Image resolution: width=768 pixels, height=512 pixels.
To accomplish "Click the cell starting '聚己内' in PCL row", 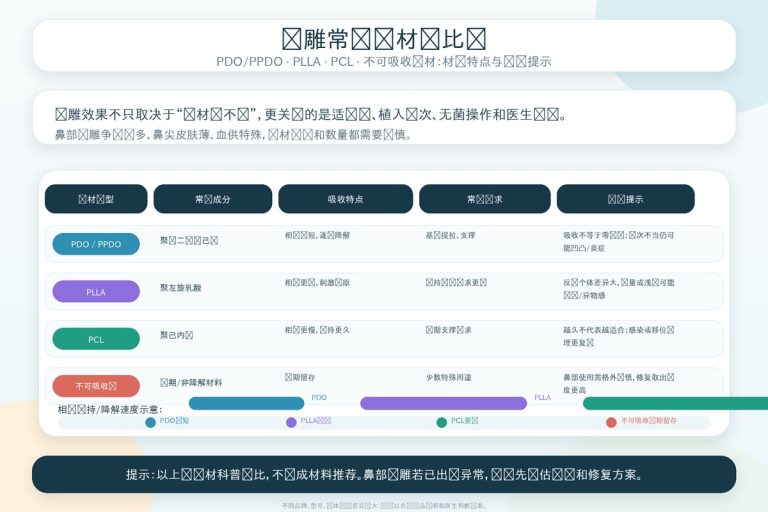I will [176, 335].
